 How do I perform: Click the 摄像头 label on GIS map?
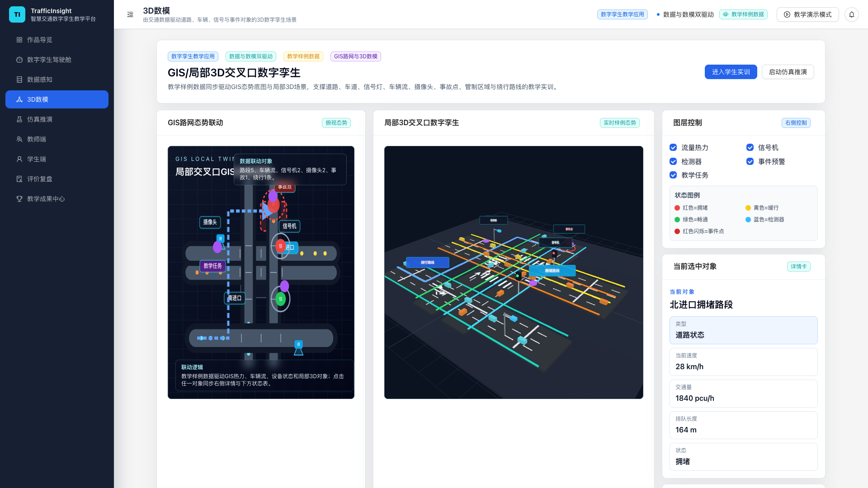[x=210, y=222]
